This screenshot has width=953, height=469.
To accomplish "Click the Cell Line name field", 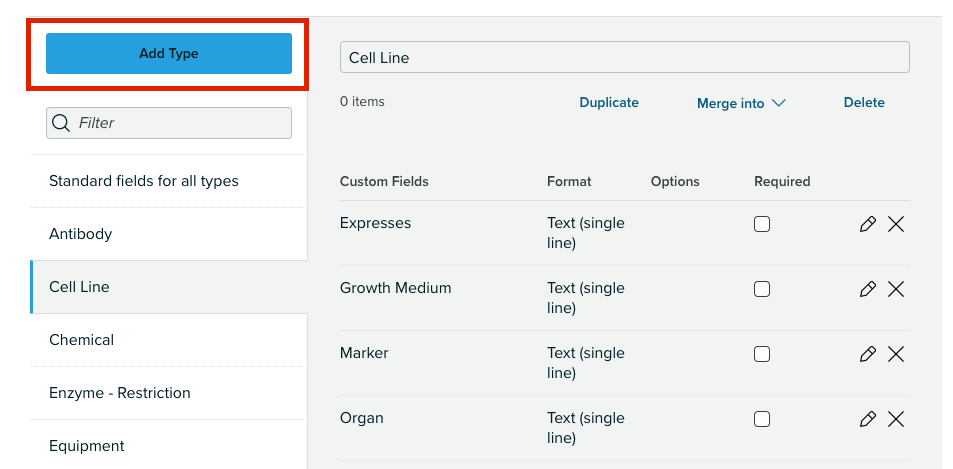I will pyautogui.click(x=625, y=57).
